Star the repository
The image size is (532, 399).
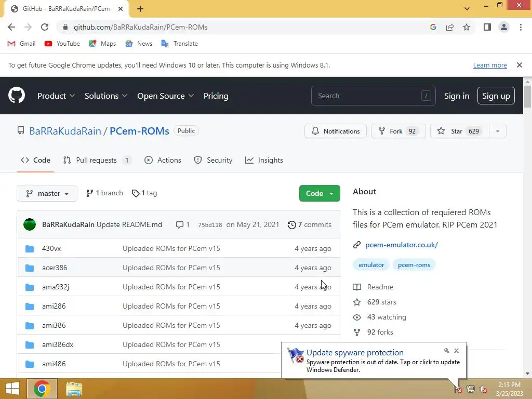[x=460, y=131]
